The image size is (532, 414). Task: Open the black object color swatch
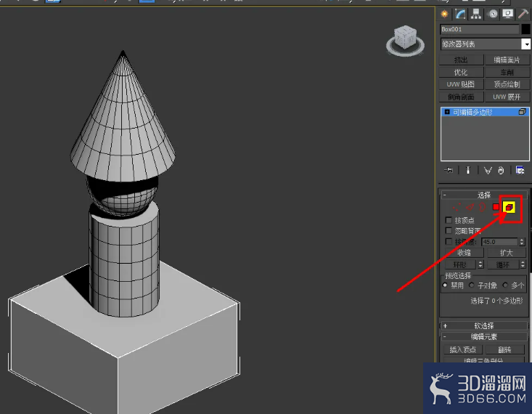click(x=525, y=29)
